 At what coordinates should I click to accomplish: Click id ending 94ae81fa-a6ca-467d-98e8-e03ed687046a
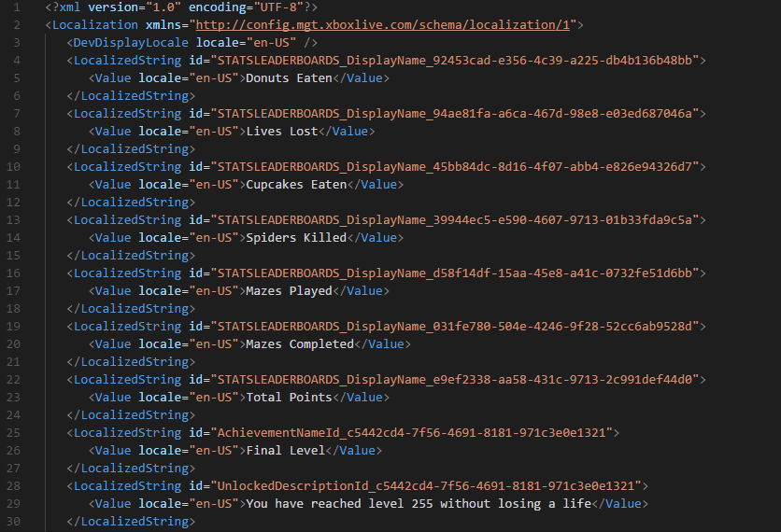pyautogui.click(x=455, y=114)
